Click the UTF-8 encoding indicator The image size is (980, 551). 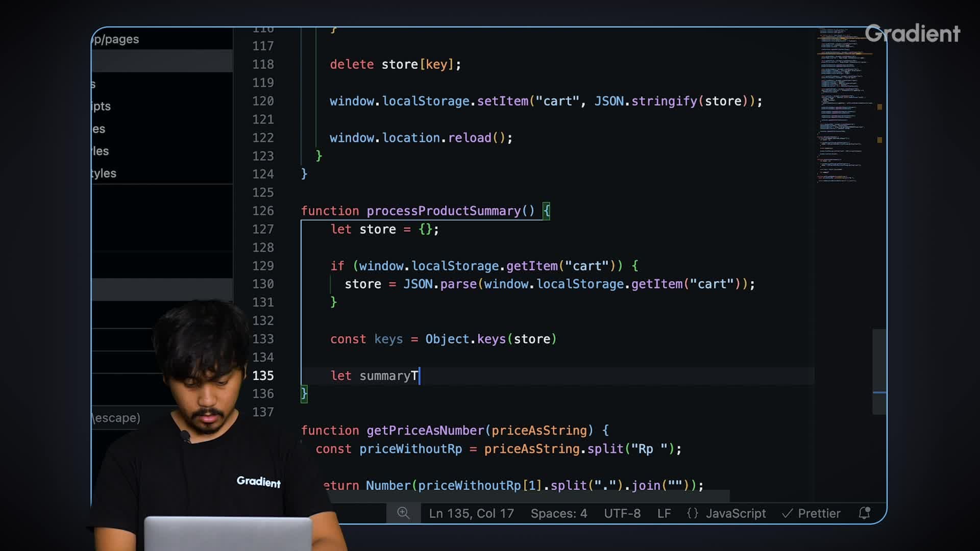click(x=623, y=513)
